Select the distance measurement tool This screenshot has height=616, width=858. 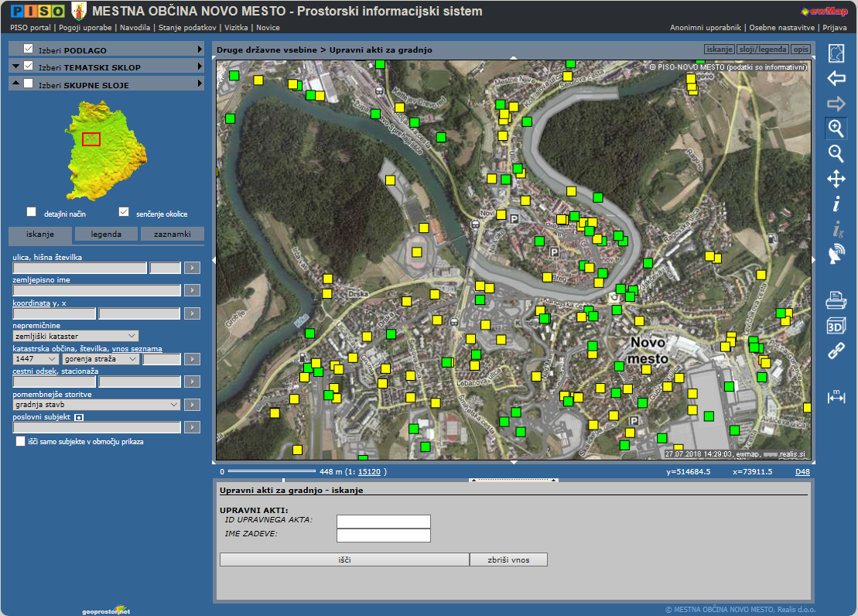[836, 396]
